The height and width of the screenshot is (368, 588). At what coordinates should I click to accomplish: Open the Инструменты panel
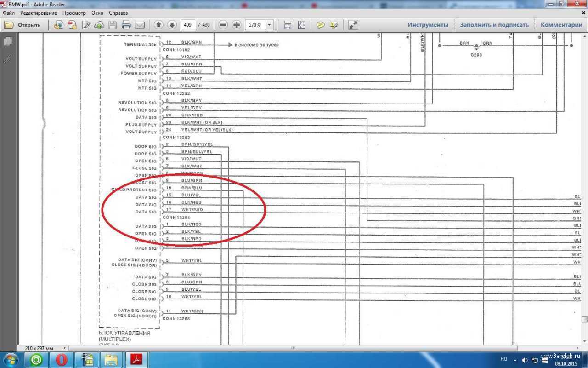[428, 25]
